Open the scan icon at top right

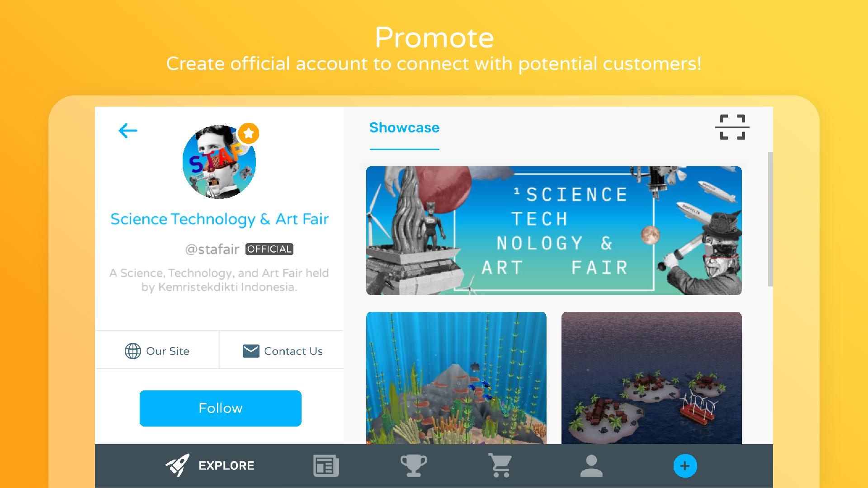731,127
